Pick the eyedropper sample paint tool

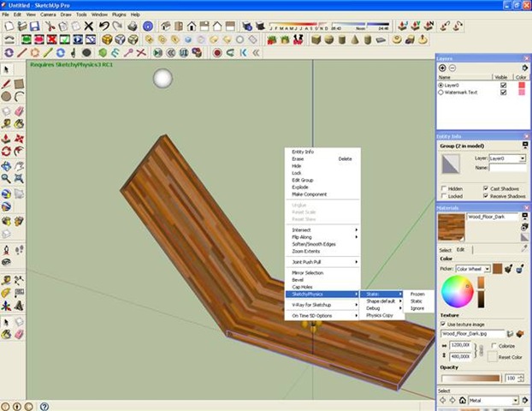click(x=524, y=248)
